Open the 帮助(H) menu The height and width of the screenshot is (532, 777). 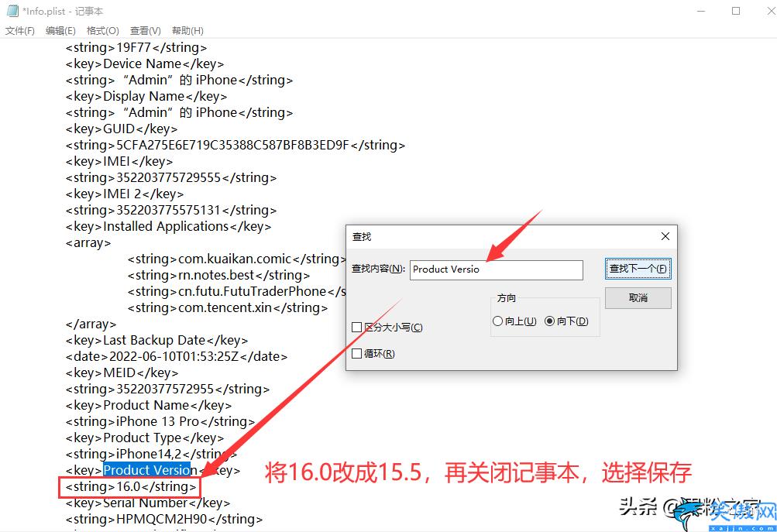click(x=187, y=31)
